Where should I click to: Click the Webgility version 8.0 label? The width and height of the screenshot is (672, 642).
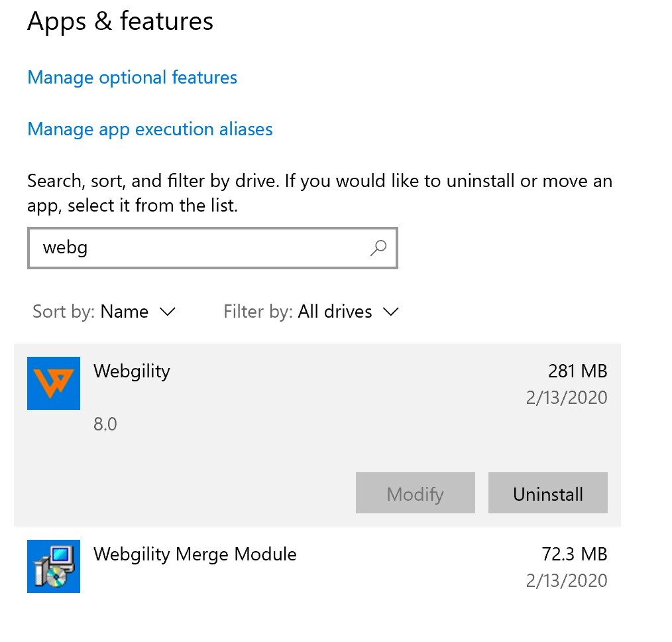point(105,424)
